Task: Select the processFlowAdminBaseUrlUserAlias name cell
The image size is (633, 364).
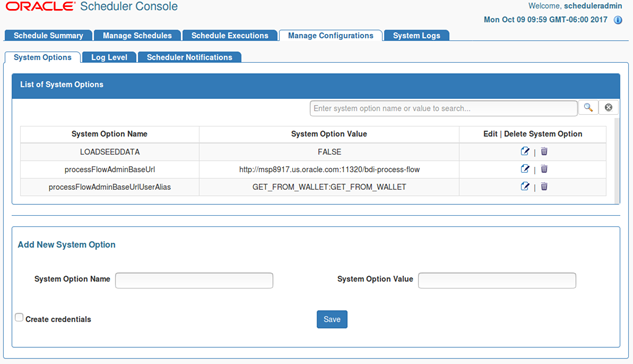Action: point(110,187)
